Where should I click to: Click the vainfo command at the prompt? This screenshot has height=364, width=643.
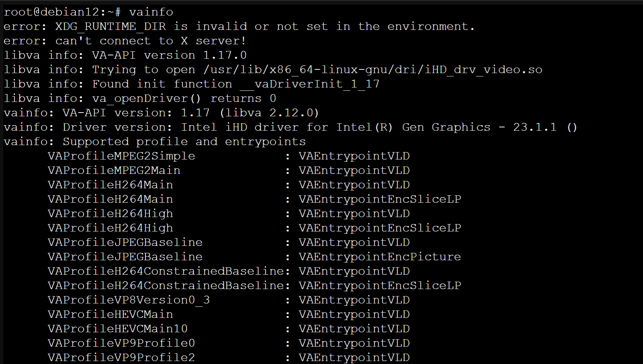(151, 12)
